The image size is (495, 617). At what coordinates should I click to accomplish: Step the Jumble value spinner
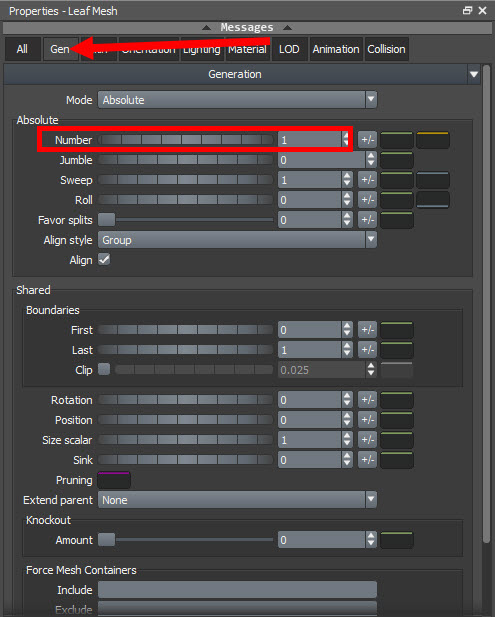pos(371,160)
